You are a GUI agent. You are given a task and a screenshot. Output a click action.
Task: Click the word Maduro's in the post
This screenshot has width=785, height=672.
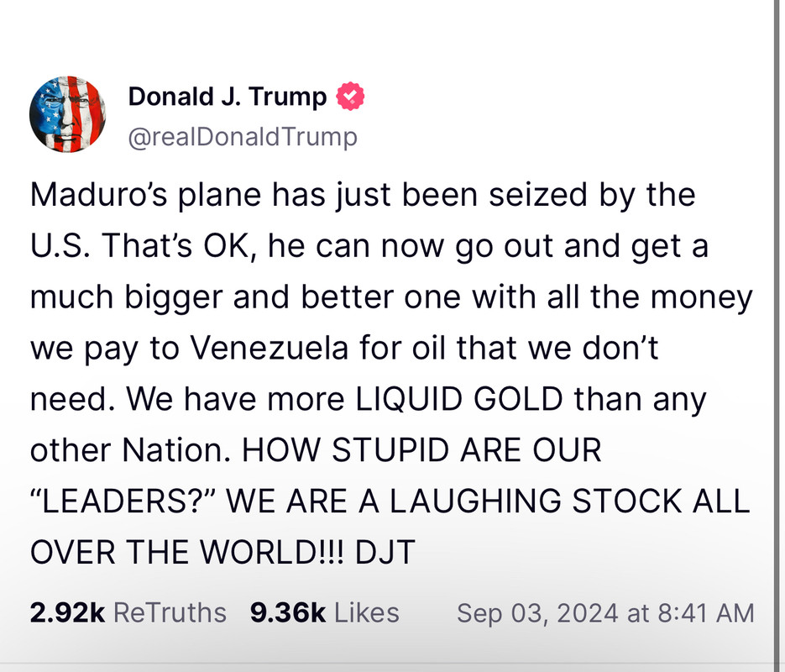98,194
